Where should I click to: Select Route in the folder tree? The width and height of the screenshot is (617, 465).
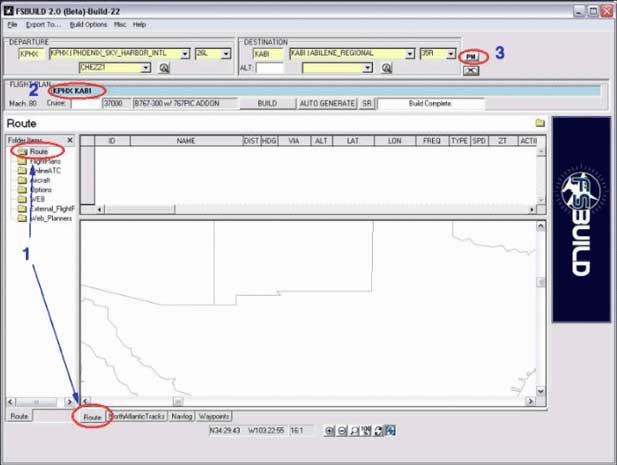(39, 151)
